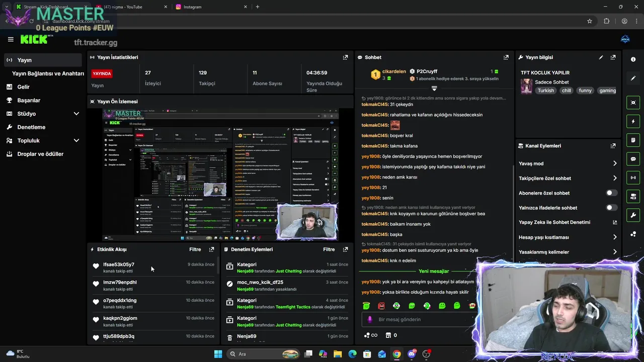Viewport: 644px width, 362px height.
Task: Click the chill tag in stream info
Action: pyautogui.click(x=567, y=90)
